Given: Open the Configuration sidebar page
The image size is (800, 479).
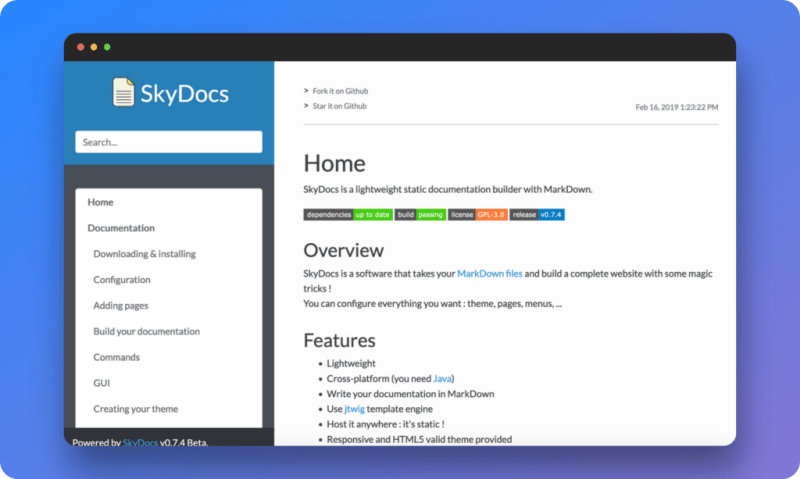Looking at the screenshot, I should coord(122,280).
